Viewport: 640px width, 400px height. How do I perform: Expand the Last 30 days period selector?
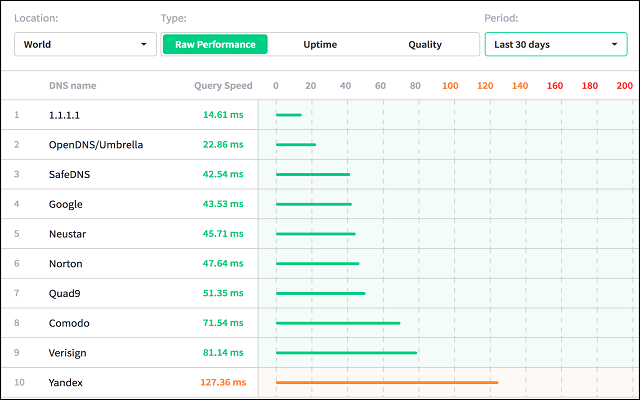tap(555, 45)
